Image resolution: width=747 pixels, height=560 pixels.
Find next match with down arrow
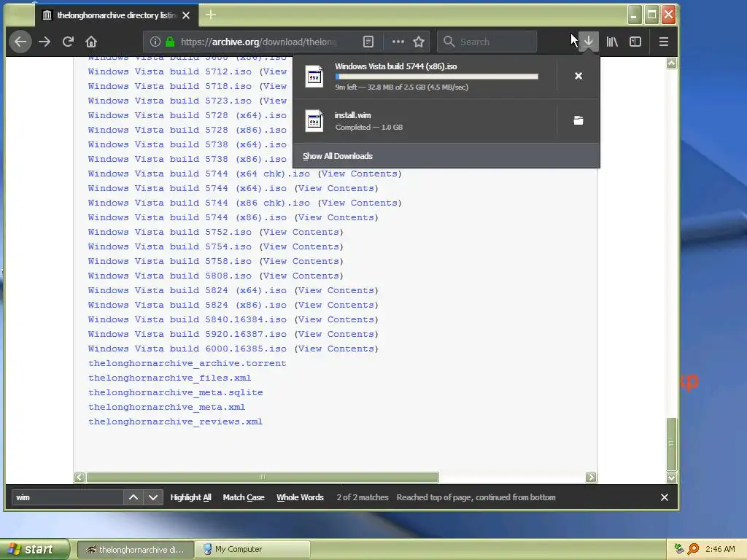(153, 497)
